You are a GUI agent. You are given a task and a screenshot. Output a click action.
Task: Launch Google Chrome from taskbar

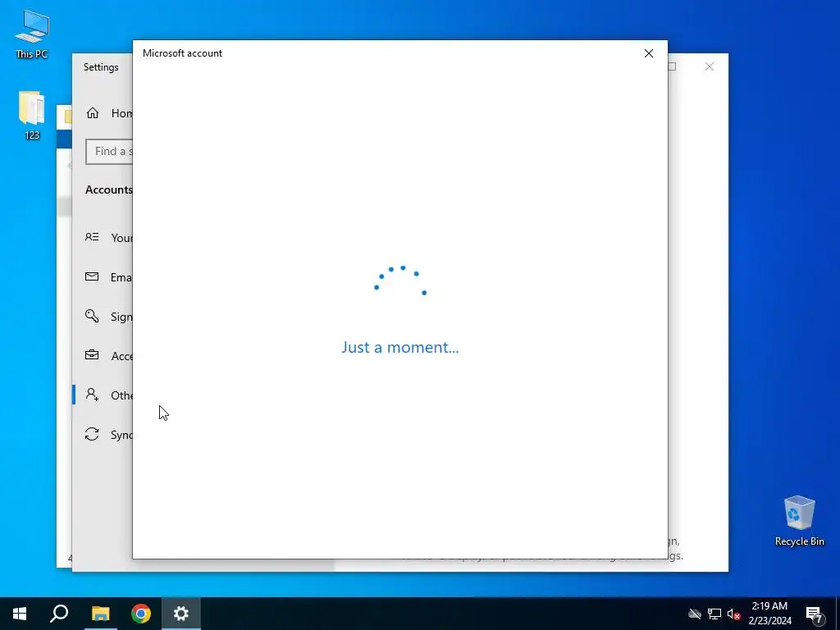pos(141,614)
